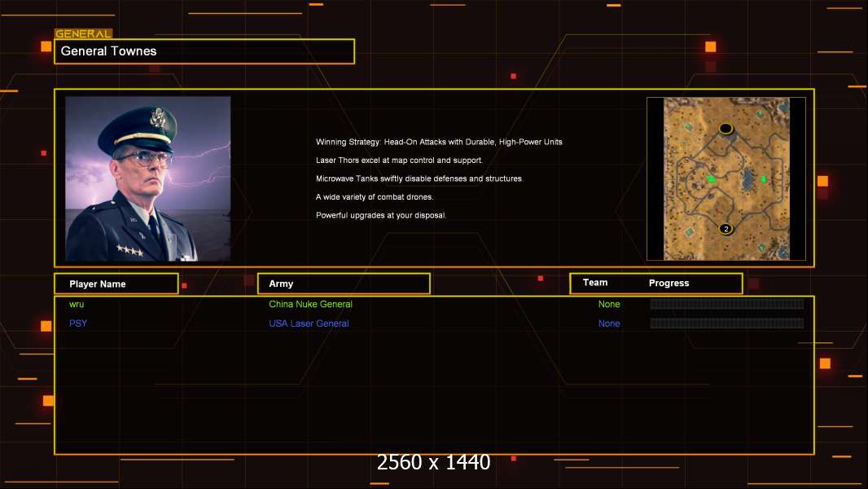
Task: Select the empty black start position marker
Action: (726, 129)
